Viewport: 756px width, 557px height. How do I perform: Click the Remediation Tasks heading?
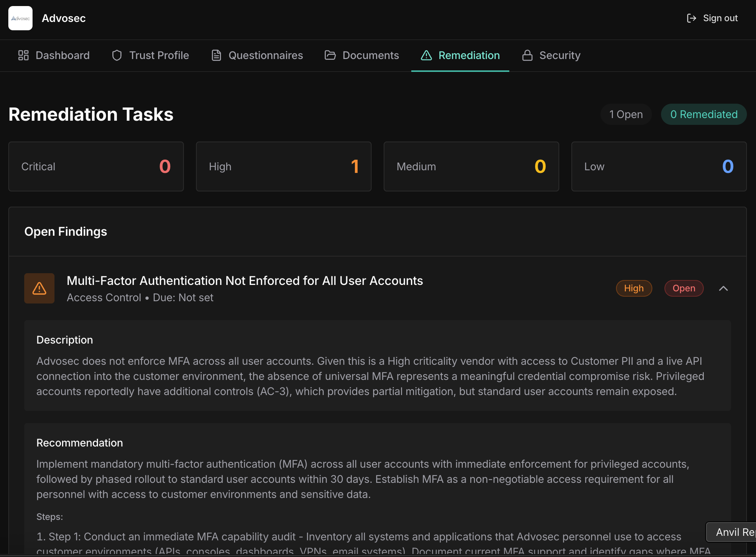pyautogui.click(x=91, y=114)
